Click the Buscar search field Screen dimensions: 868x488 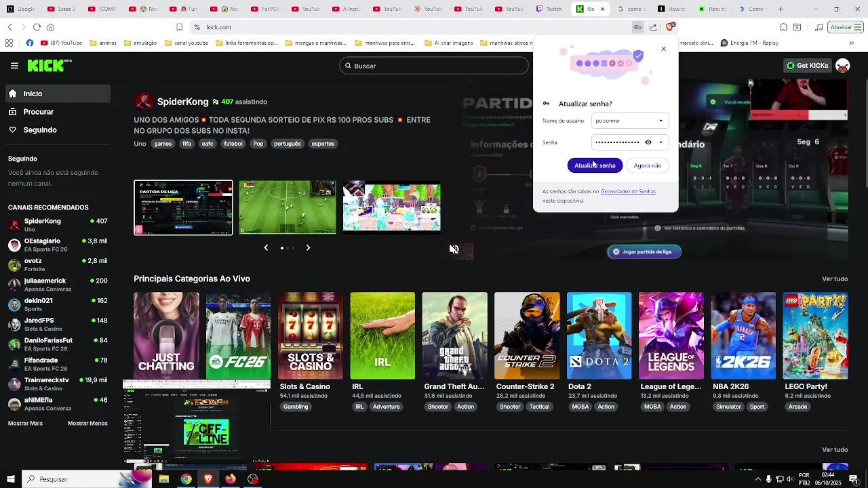pyautogui.click(x=434, y=66)
